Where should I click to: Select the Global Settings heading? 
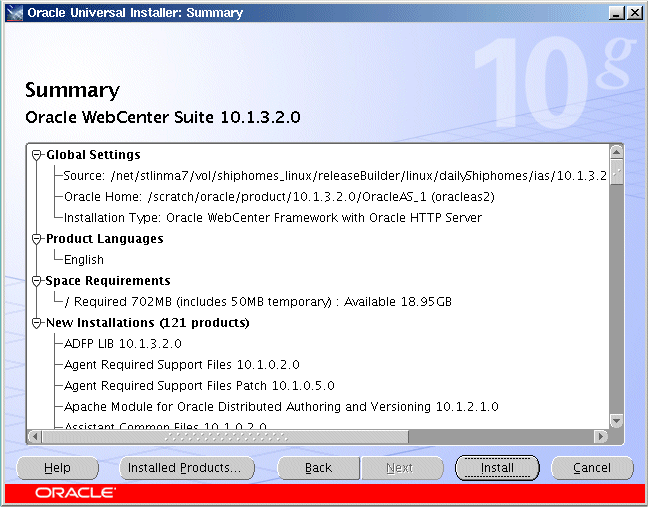click(93, 155)
